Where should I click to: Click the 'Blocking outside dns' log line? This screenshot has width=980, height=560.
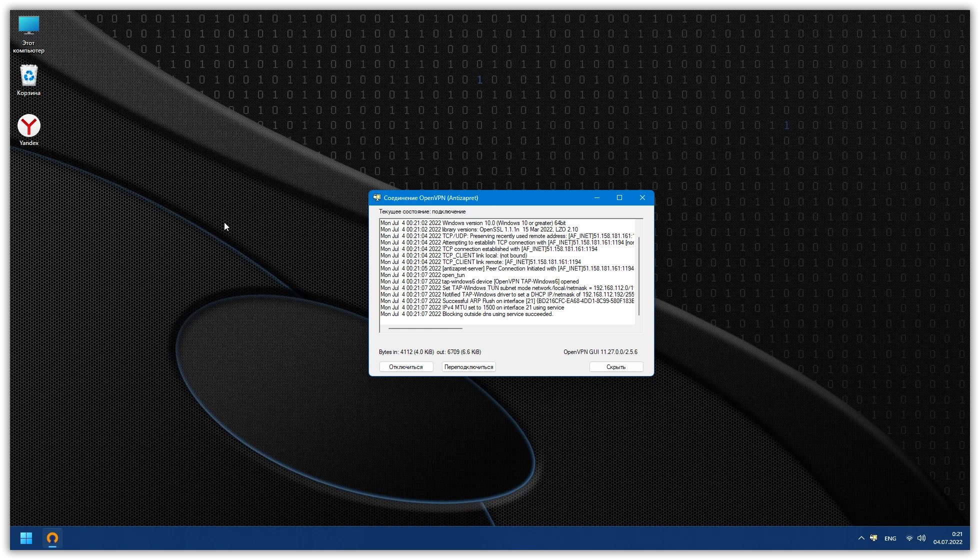tap(497, 314)
